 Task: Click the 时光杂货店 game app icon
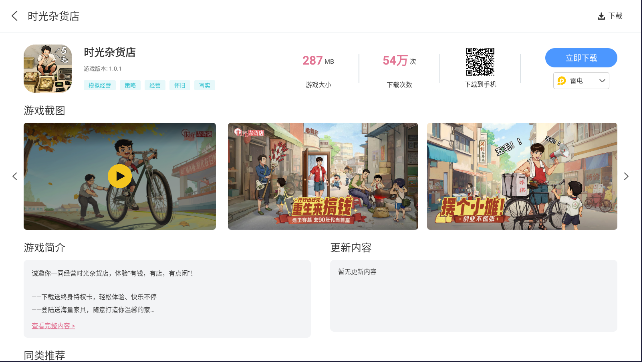[x=48, y=68]
